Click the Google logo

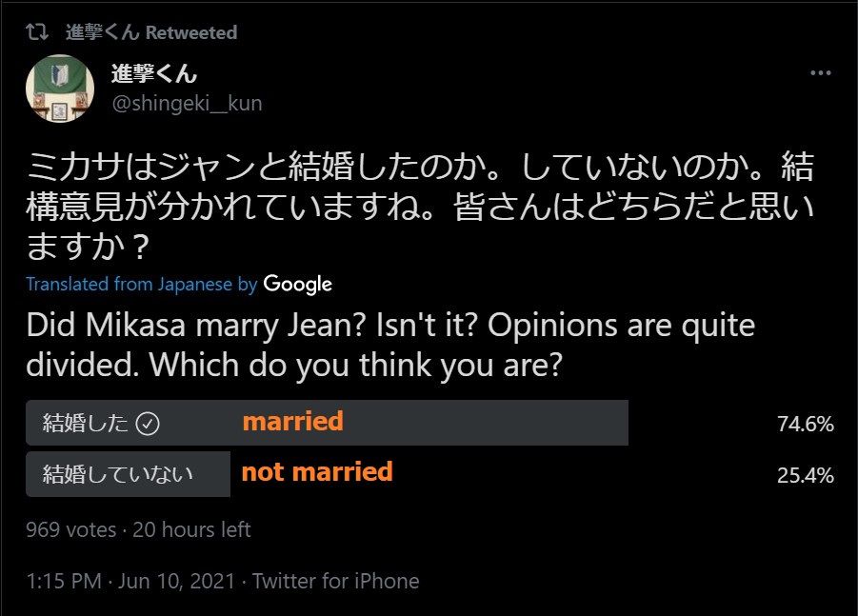297,284
